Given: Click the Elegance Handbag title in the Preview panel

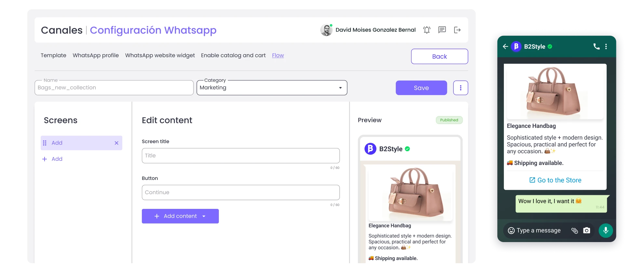Looking at the screenshot, I should tap(390, 226).
